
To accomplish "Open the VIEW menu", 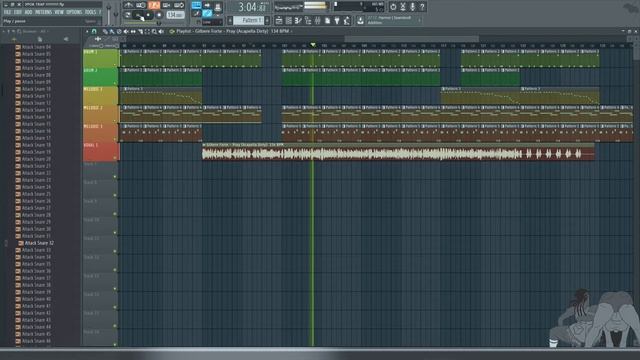I will click(x=59, y=12).
